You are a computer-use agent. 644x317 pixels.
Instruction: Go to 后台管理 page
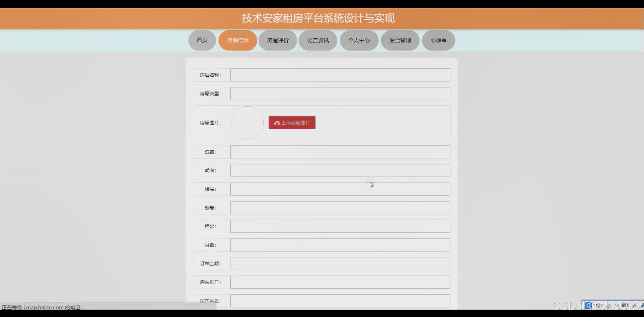pos(400,40)
